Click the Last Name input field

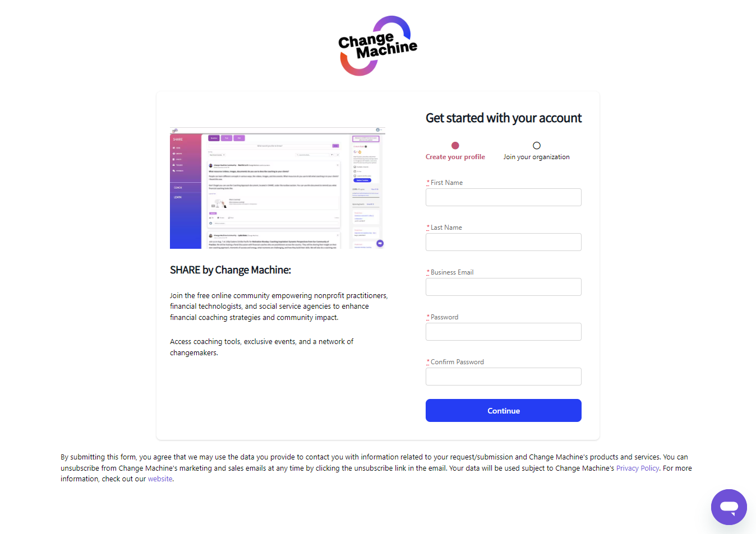tap(504, 242)
